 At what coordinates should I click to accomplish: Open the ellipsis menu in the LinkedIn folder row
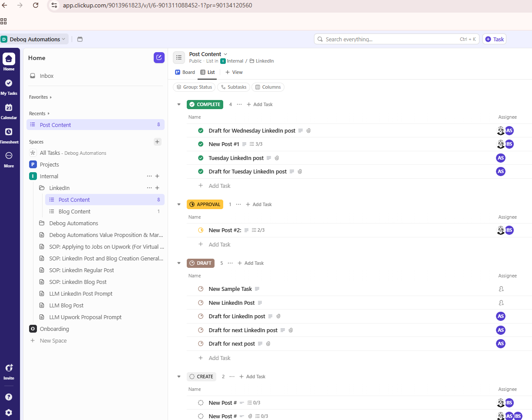149,188
